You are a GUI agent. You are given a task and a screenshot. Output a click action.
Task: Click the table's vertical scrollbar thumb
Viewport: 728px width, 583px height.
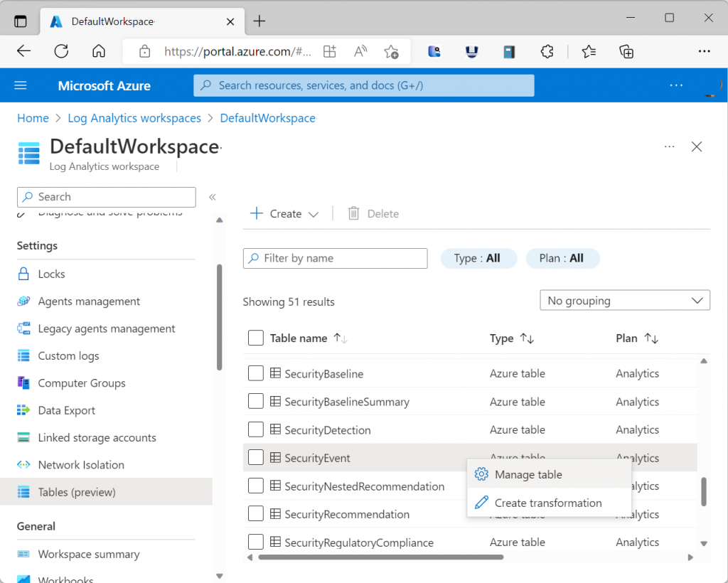pyautogui.click(x=704, y=491)
